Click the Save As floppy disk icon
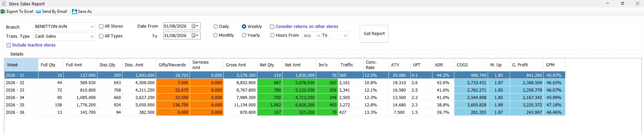The width and height of the screenshot is (644, 133). [x=74, y=11]
